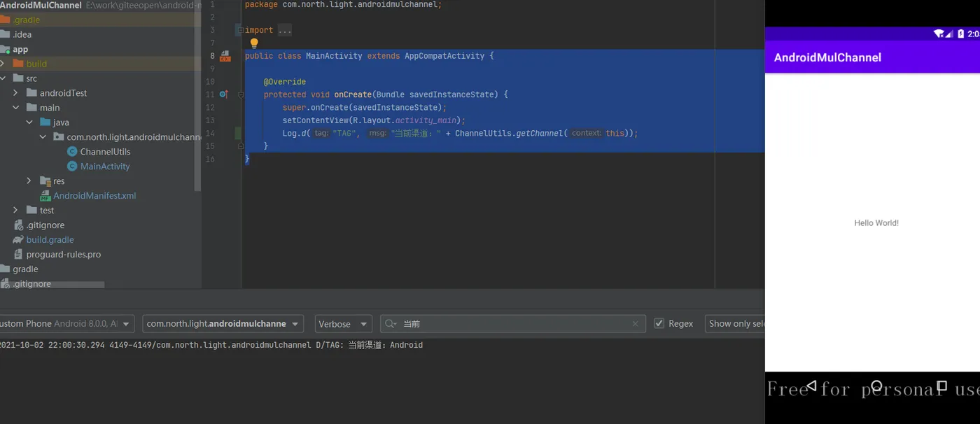Select the .gradle folder in the tree
The height and width of the screenshot is (424, 980).
(x=27, y=20)
